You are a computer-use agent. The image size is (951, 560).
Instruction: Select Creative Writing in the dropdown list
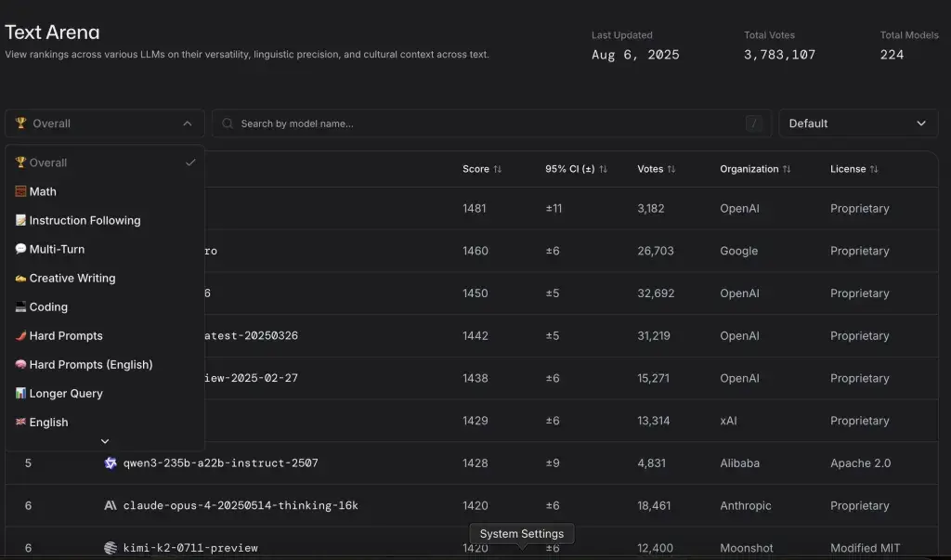click(72, 278)
